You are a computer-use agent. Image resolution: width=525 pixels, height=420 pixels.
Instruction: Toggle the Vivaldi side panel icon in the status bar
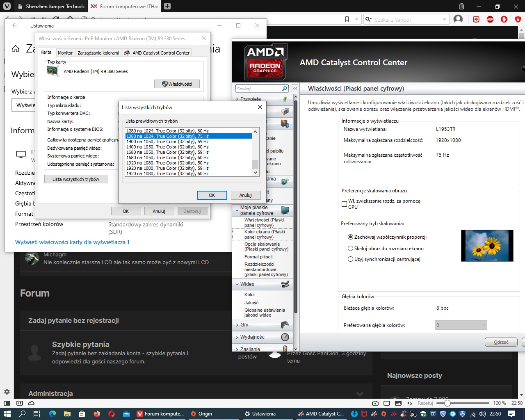click(7, 403)
